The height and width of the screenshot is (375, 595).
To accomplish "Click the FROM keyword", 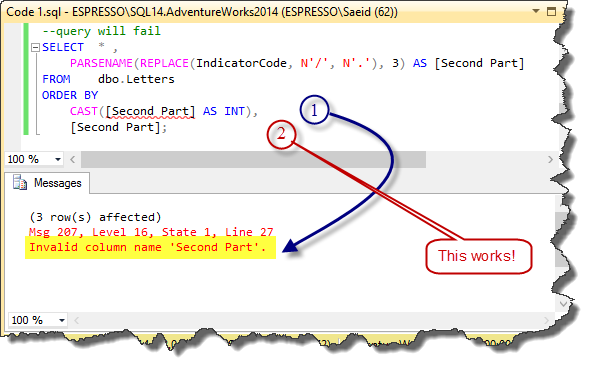I will (x=56, y=79).
